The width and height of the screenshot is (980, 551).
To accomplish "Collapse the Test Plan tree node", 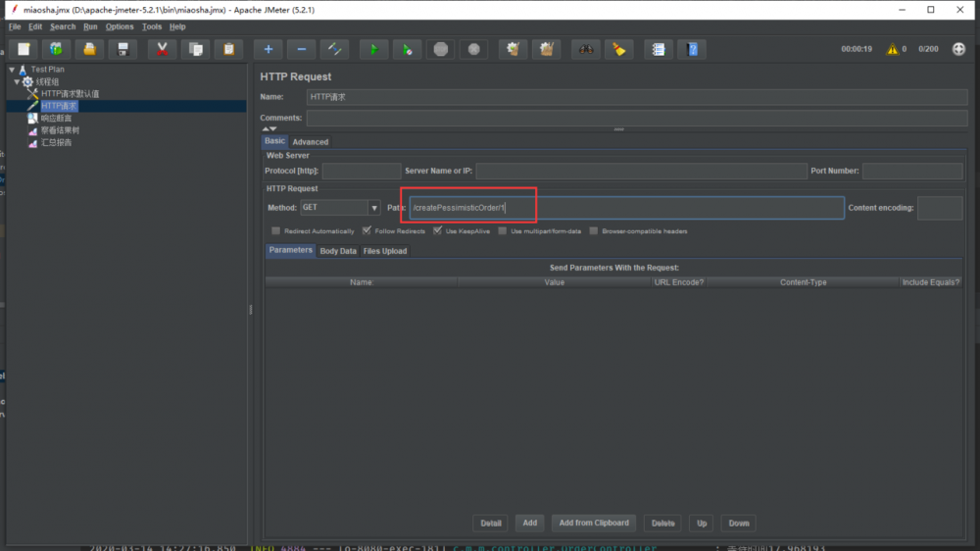I will click(12, 70).
